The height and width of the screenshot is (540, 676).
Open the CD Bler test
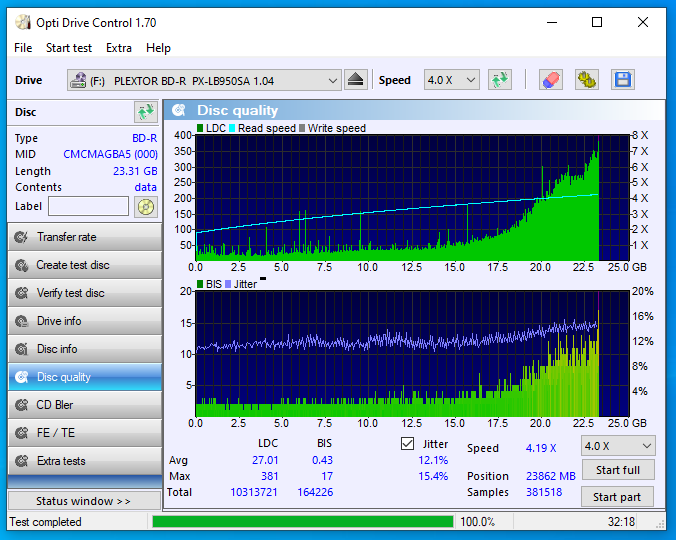click(85, 405)
